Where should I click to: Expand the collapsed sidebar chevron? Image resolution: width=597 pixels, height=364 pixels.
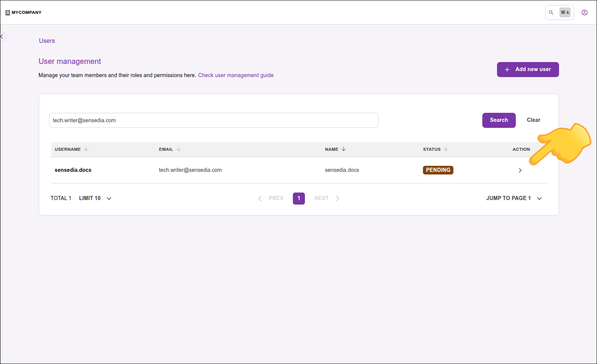[x=2, y=36]
